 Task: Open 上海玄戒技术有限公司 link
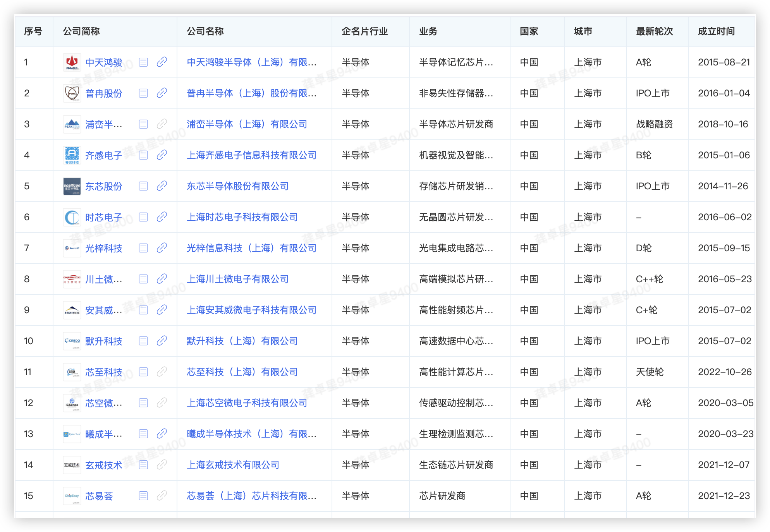(x=233, y=465)
